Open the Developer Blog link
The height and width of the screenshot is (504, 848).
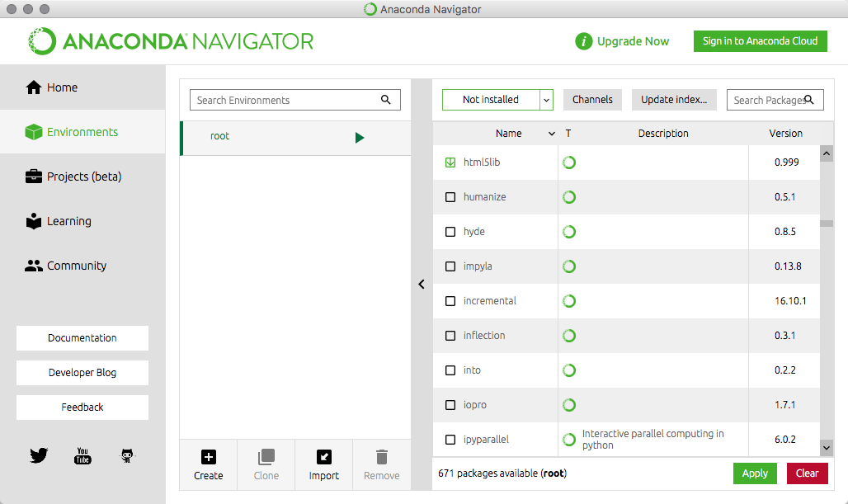coord(82,373)
